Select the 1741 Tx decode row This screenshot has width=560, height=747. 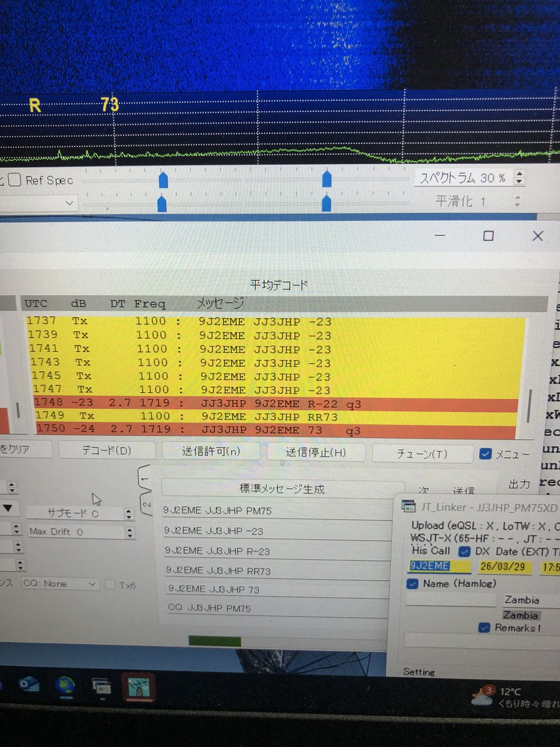274,349
